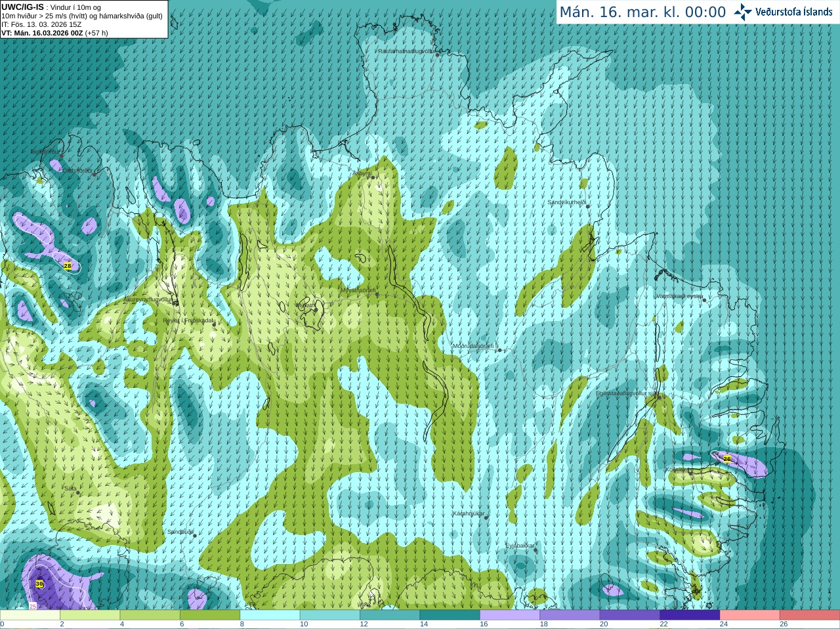Click the Akureyrarflugvöllur label
Screen dimensions: 840x629
point(148,299)
